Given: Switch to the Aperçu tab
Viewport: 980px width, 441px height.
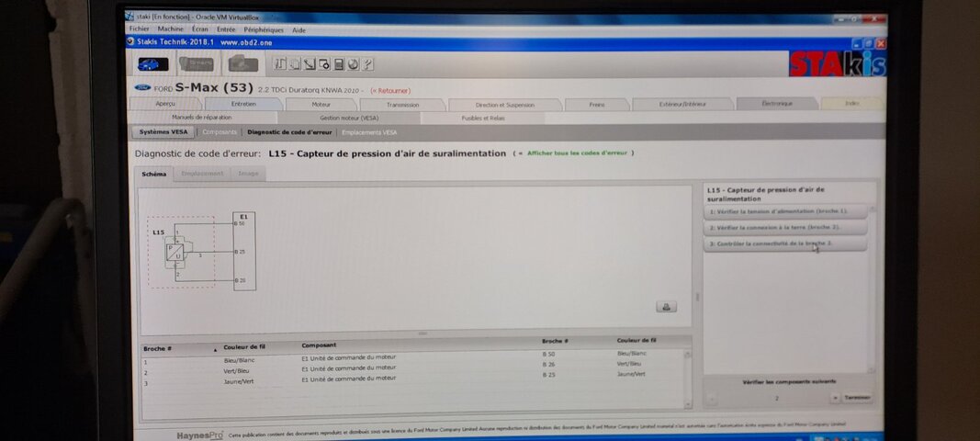Looking at the screenshot, I should (165, 105).
